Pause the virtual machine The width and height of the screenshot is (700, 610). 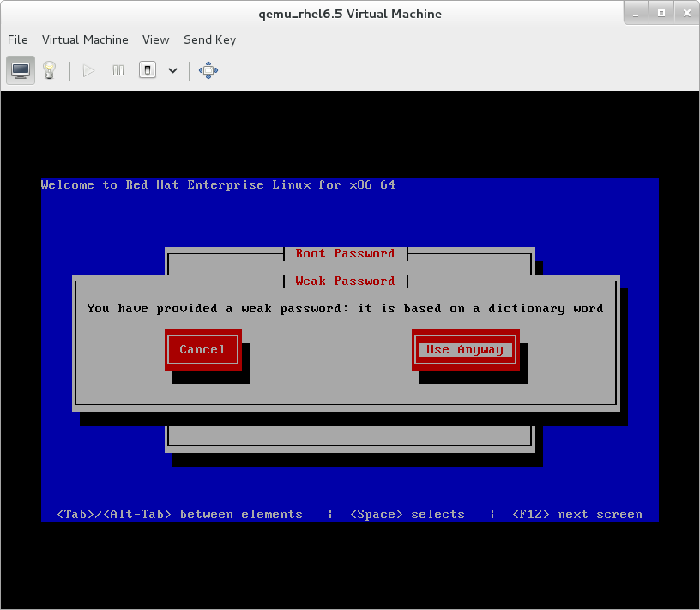click(x=118, y=70)
